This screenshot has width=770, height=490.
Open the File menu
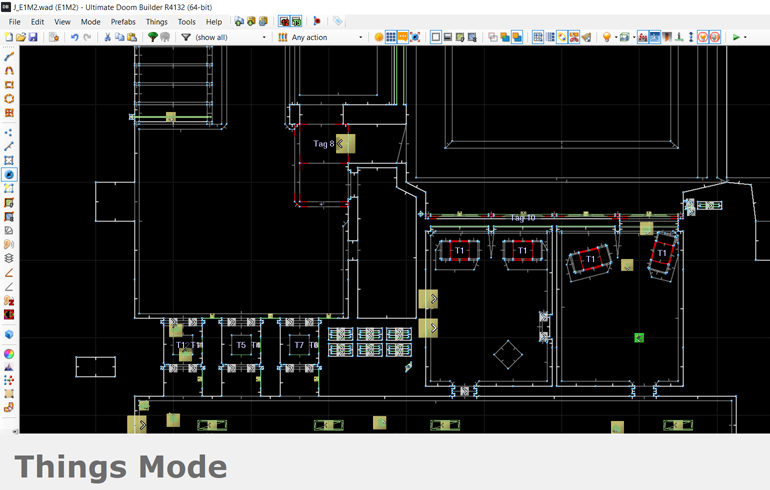(15, 22)
